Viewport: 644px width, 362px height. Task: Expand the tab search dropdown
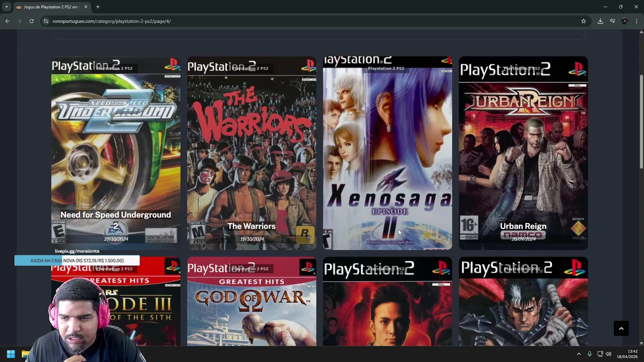point(7,7)
